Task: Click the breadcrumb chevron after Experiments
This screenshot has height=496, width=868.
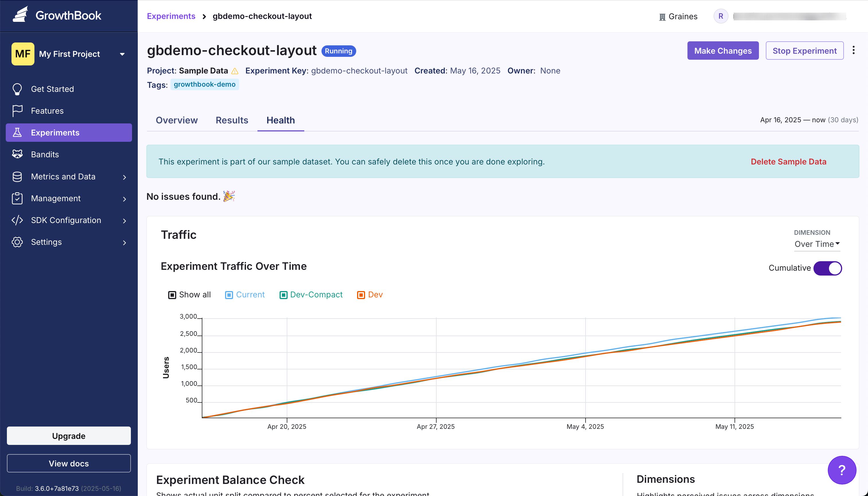Action: pos(204,16)
